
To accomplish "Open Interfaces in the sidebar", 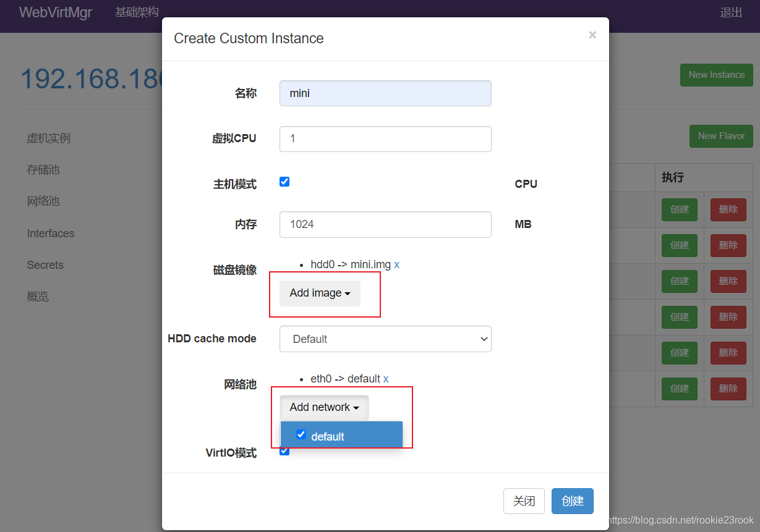I will point(50,233).
